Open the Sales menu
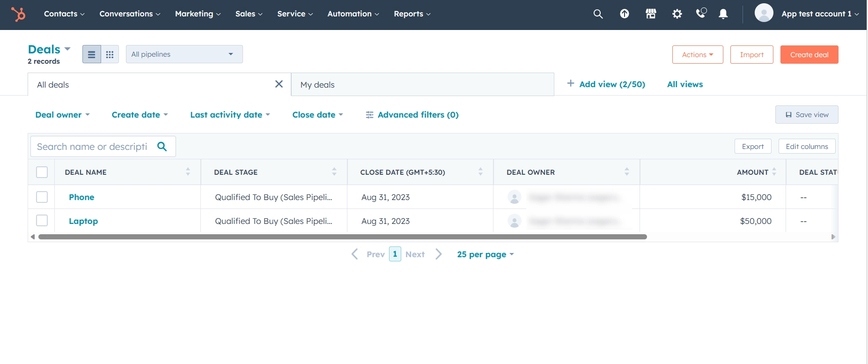Screen dimensions: 868x364 click(x=249, y=14)
